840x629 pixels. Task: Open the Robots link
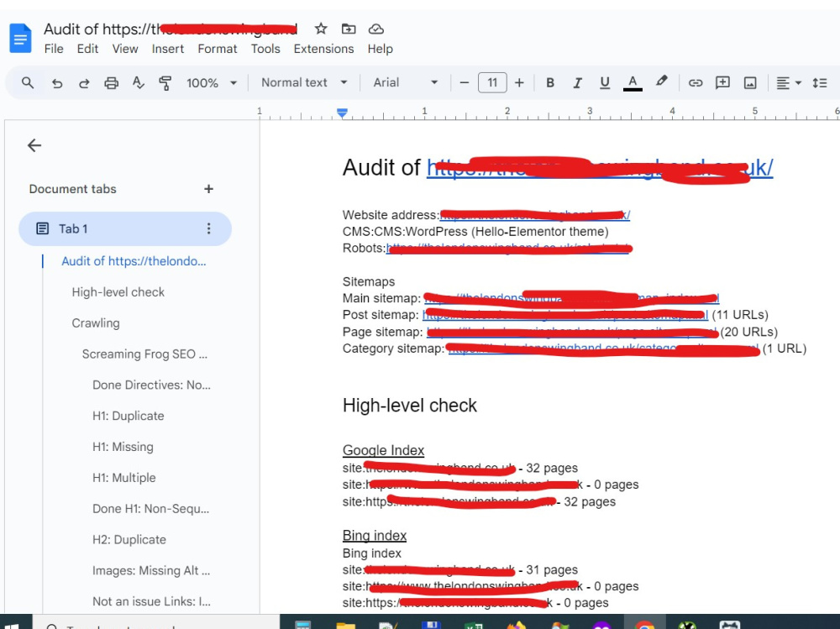(507, 248)
